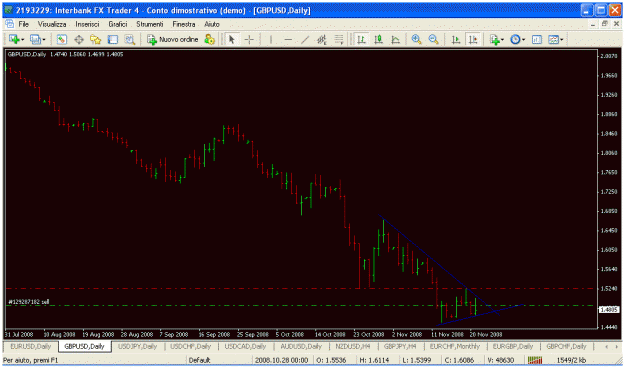The height and width of the screenshot is (368, 625).
Task: Expand the Templates dropdown arrow
Action: pyautogui.click(x=562, y=39)
